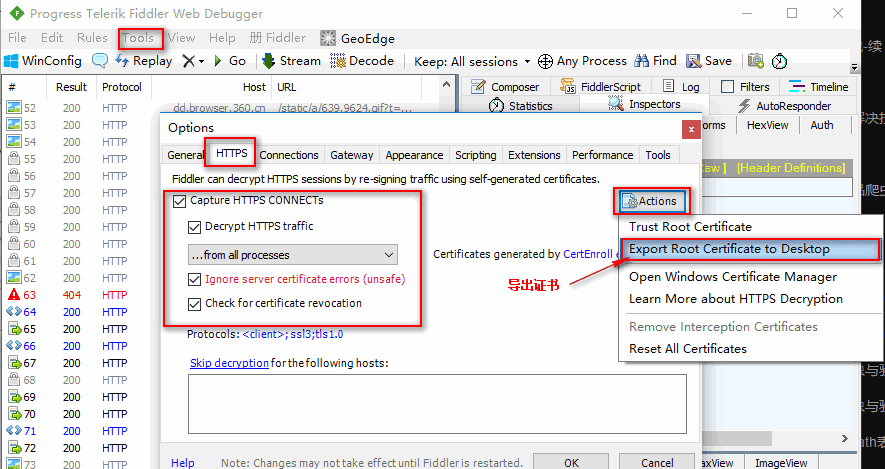The width and height of the screenshot is (885, 469).
Task: Open the Scripting options tab
Action: tap(475, 155)
